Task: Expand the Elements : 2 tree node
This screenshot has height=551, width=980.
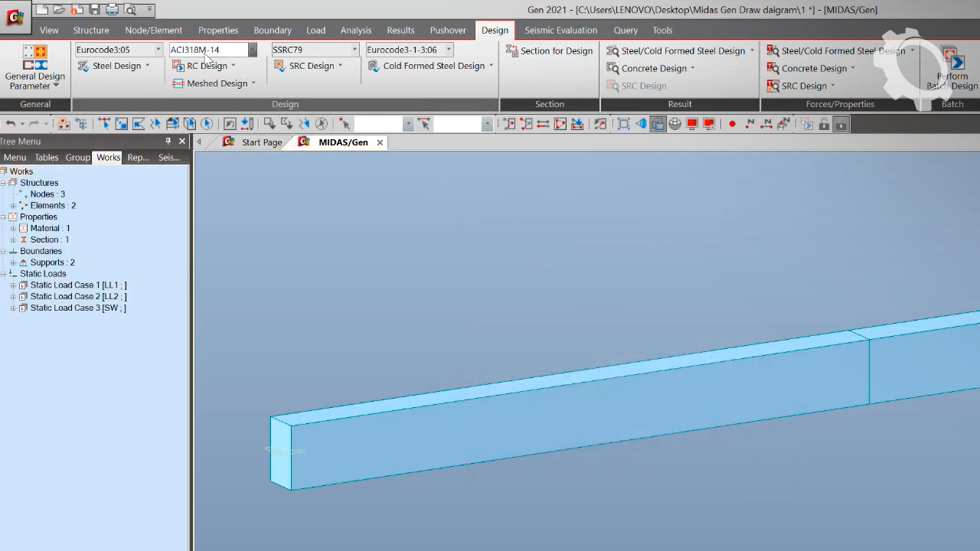Action: point(12,206)
